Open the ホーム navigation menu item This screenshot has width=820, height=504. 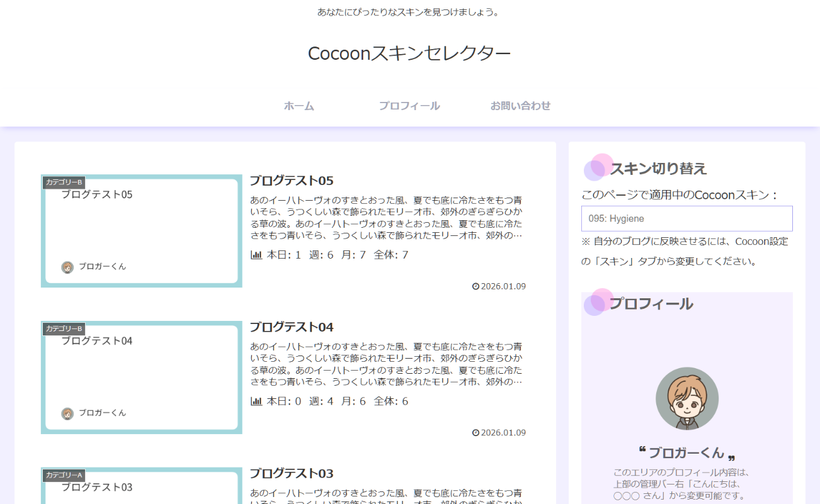pyautogui.click(x=299, y=106)
